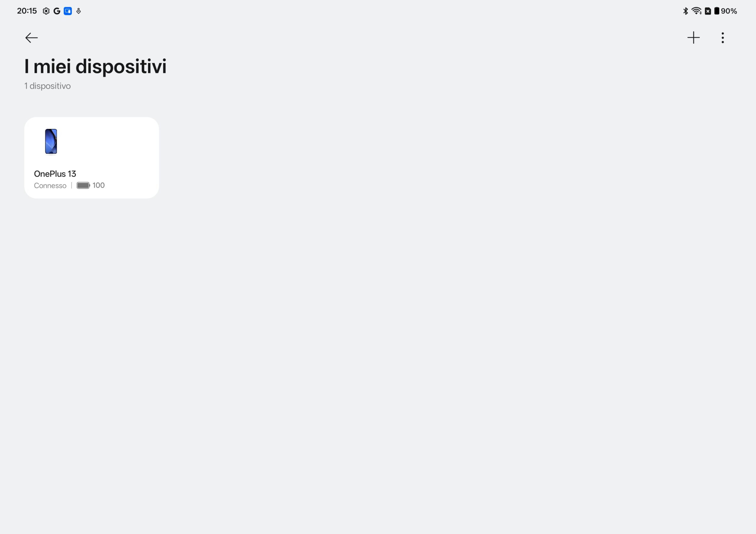Open the three-dot overflow menu

(722, 38)
